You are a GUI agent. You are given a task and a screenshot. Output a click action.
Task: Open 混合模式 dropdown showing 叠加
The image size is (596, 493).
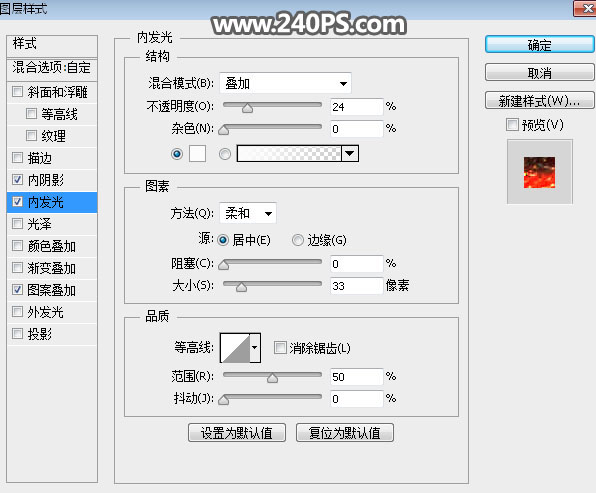(285, 83)
